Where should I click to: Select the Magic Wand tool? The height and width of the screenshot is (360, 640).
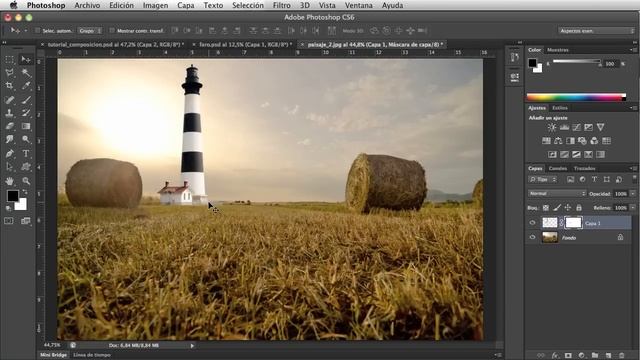pos(26,73)
